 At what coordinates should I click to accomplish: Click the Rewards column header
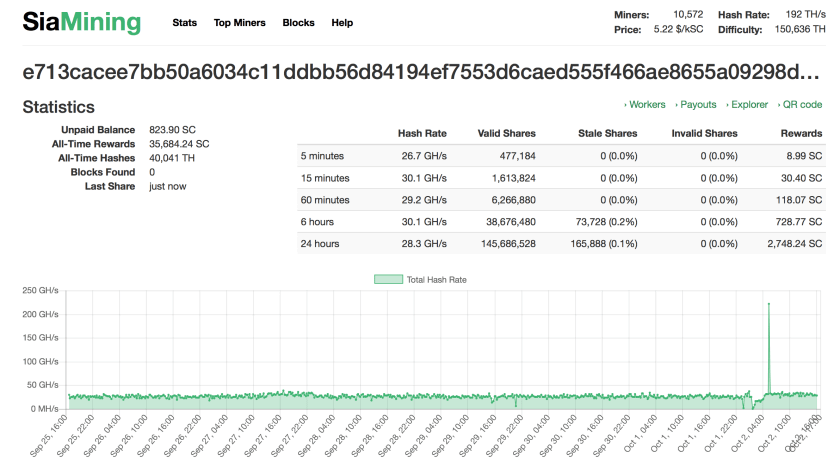[x=801, y=134]
